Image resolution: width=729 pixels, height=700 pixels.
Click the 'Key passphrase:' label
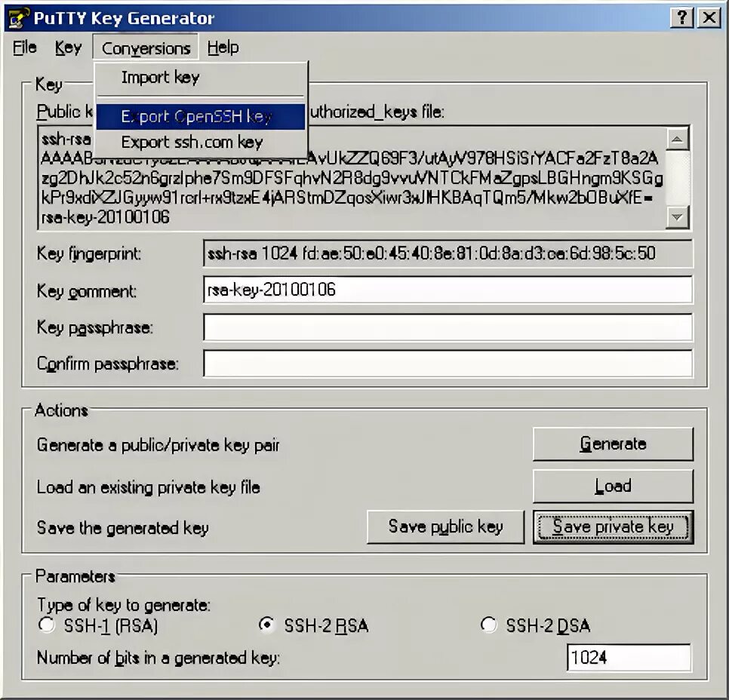tap(95, 327)
